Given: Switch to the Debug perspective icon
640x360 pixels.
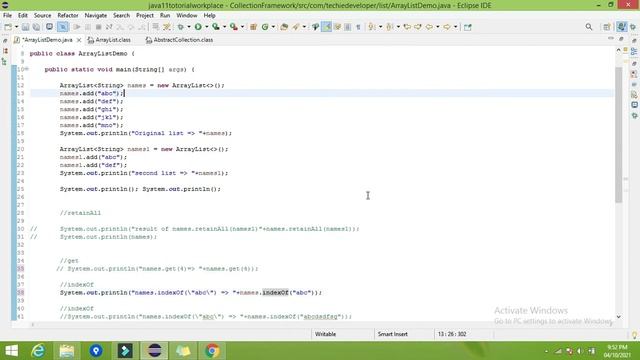Looking at the screenshot, I should (x=633, y=27).
